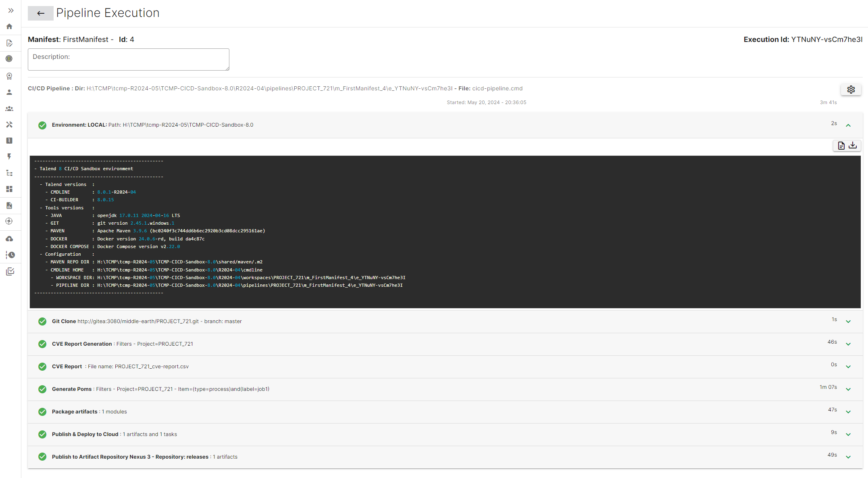Expand the Package artifacts step
Viewport: 868px width, 478px height.
pos(848,412)
